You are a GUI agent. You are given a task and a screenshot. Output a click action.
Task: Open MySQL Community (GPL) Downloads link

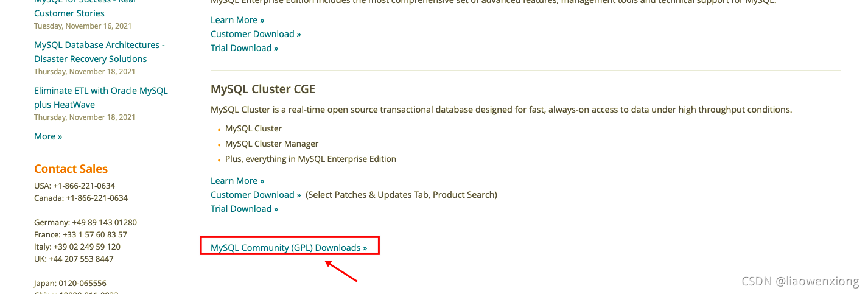point(289,248)
